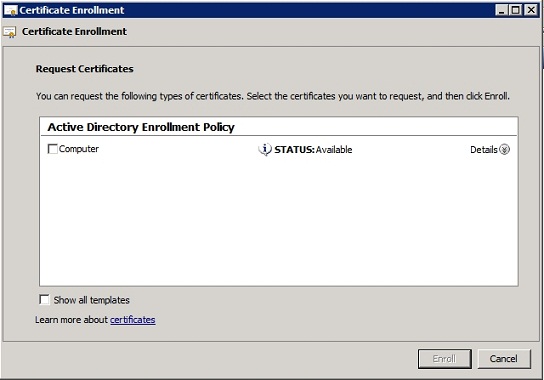Enable the Show all templates checkbox
The height and width of the screenshot is (380, 544).
(44, 299)
